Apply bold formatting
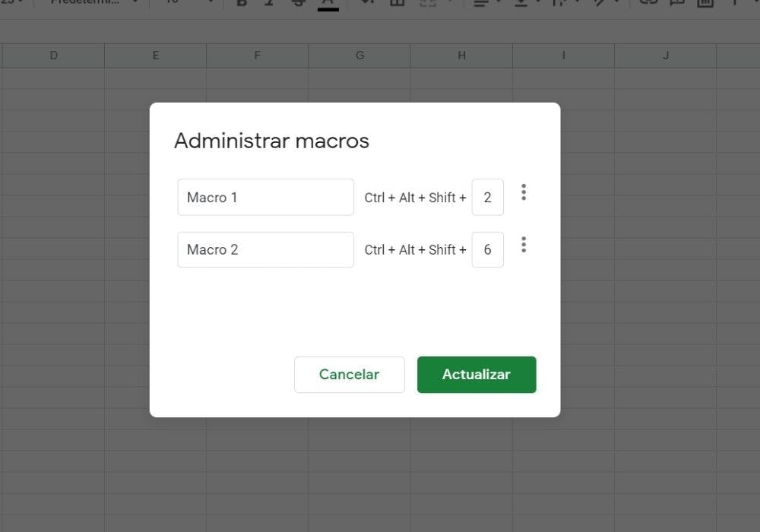760x532 pixels. point(242,3)
